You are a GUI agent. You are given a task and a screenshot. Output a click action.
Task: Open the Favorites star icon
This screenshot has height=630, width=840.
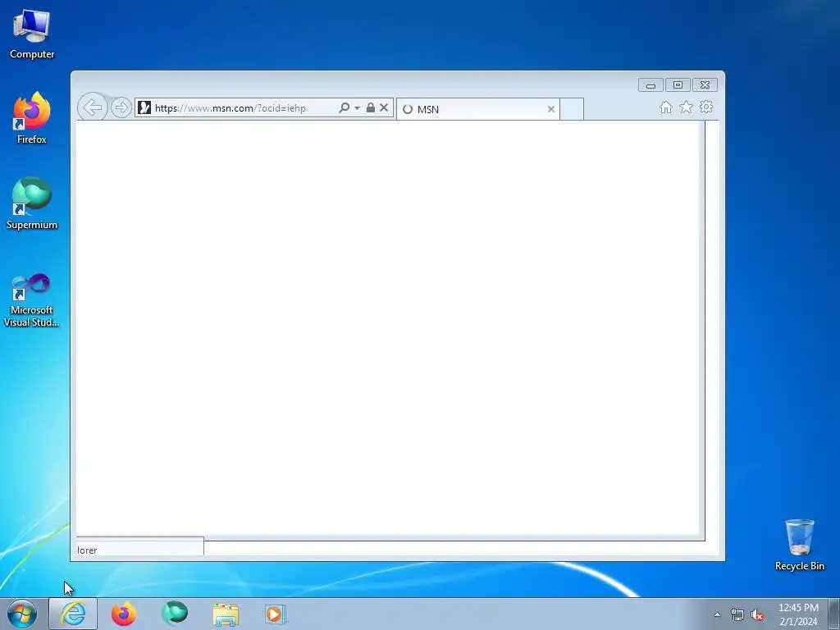click(686, 107)
